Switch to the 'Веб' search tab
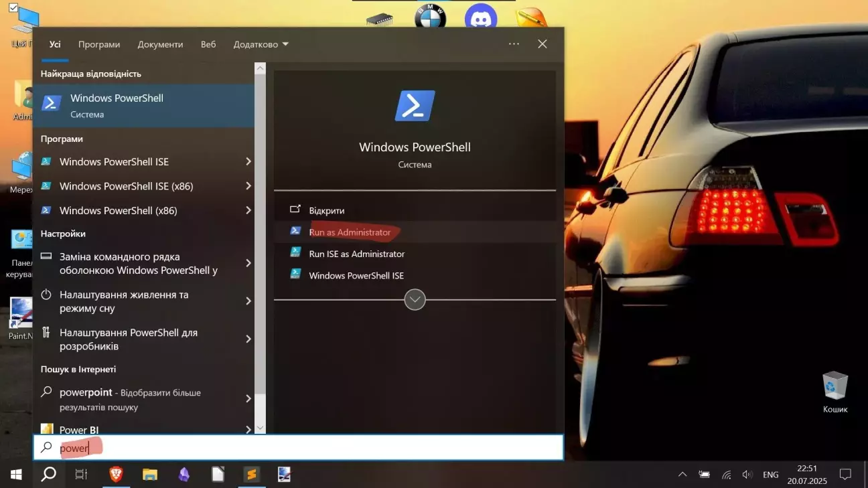Screen dimensions: 868x488 click(x=208, y=44)
